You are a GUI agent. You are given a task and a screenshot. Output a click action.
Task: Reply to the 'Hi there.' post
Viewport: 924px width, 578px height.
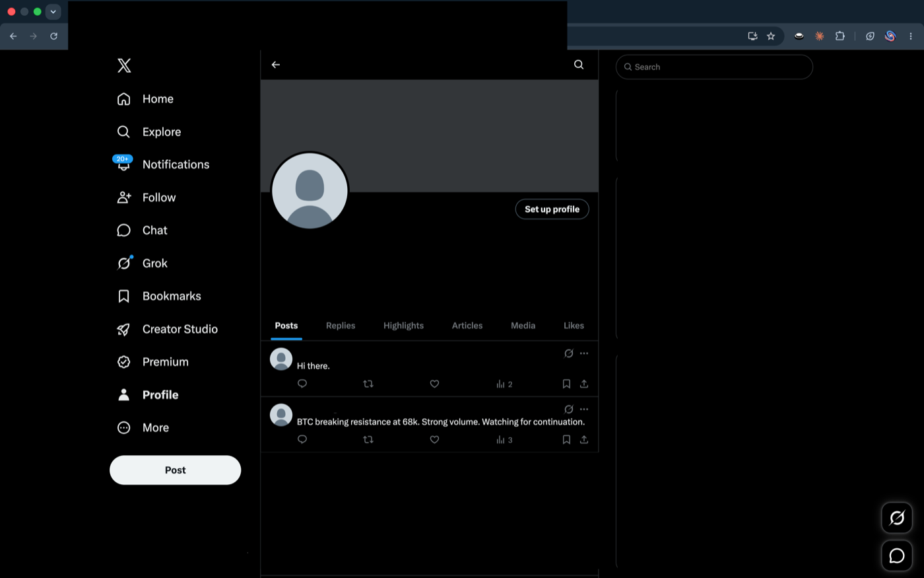click(x=302, y=384)
